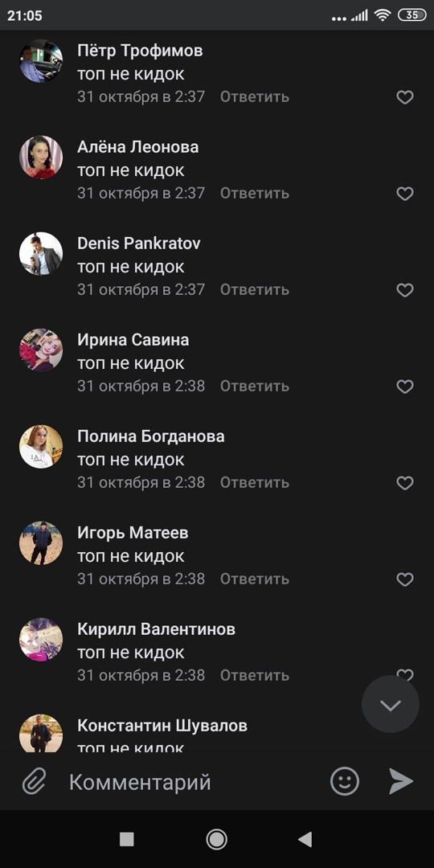Open Константин Шувалов's profile name

(162, 725)
